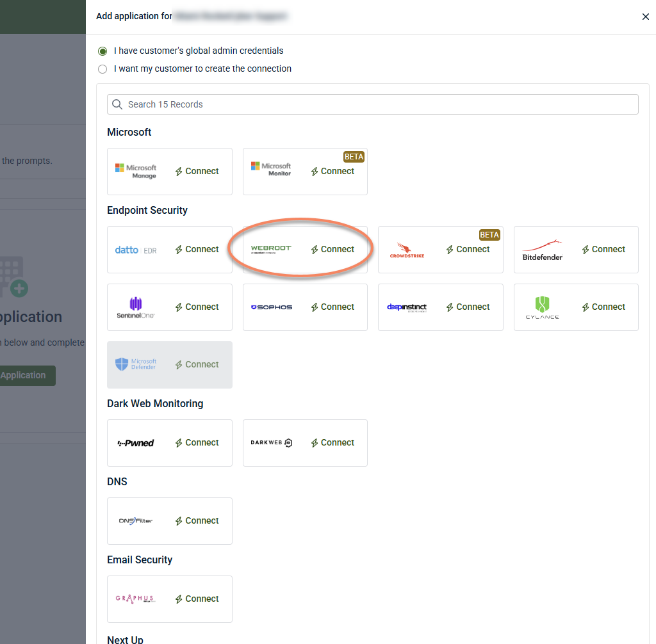This screenshot has height=644, width=656.
Task: Select 'I have customer's global admin credentials' radio
Action: tap(102, 51)
